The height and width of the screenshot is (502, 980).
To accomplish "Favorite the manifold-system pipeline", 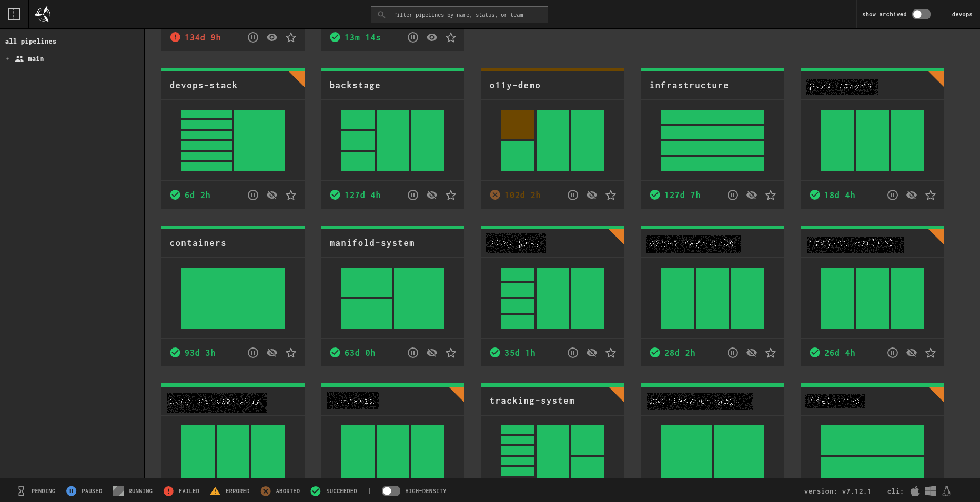I will [451, 353].
